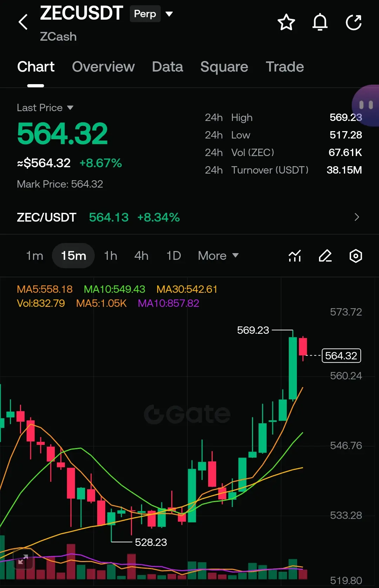Tap the large 564.32 last price
Screen dimensions: 379x588
point(62,134)
